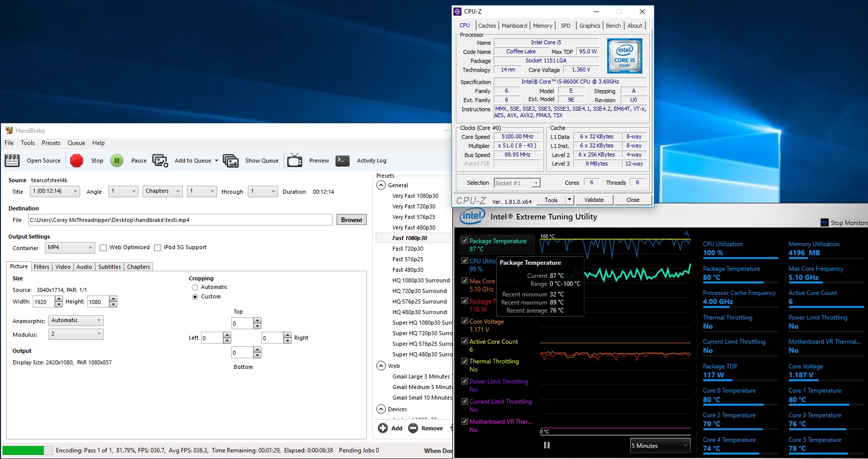Click the CPU-Z Close button
The height and width of the screenshot is (459, 868).
tap(633, 200)
